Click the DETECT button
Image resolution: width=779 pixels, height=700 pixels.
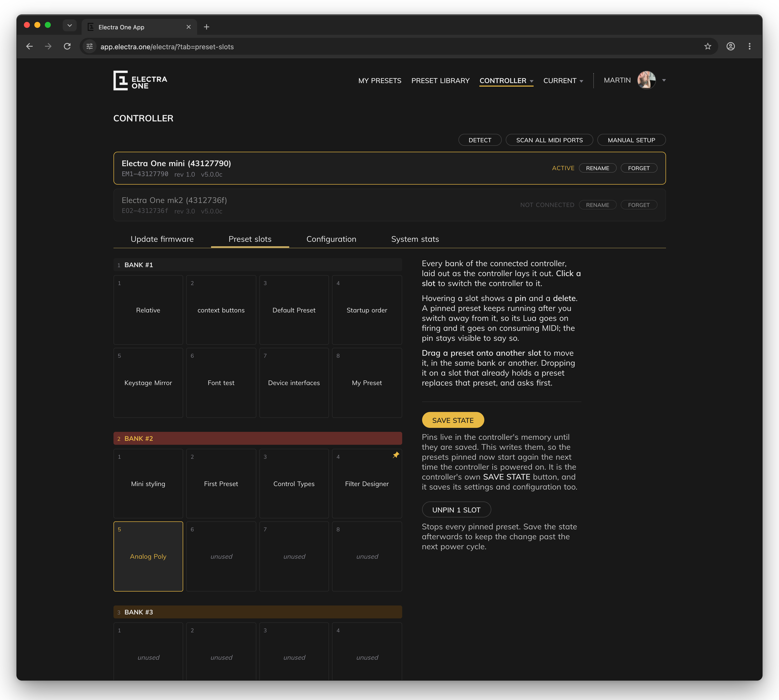(x=480, y=140)
